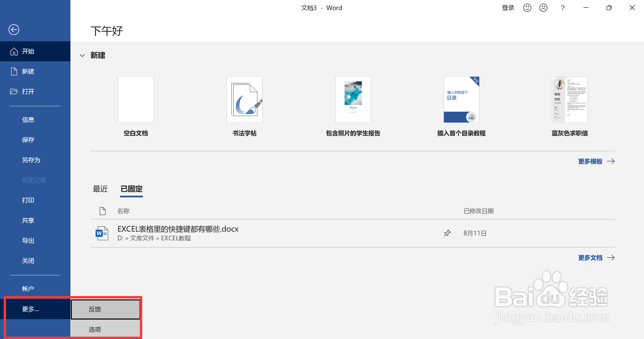Collapse the 新建 section chevron

(82, 55)
